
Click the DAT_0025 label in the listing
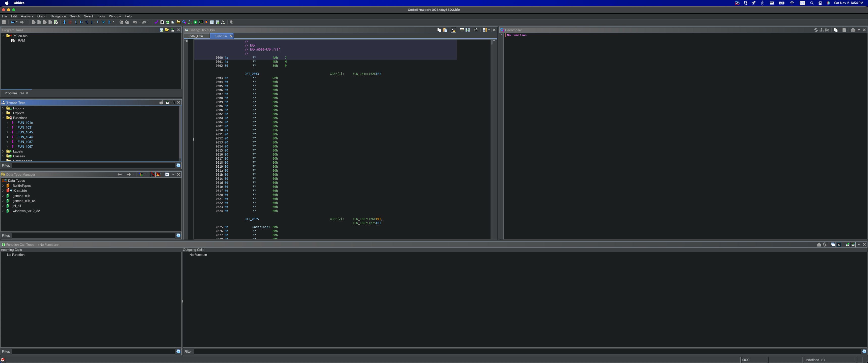click(x=252, y=219)
